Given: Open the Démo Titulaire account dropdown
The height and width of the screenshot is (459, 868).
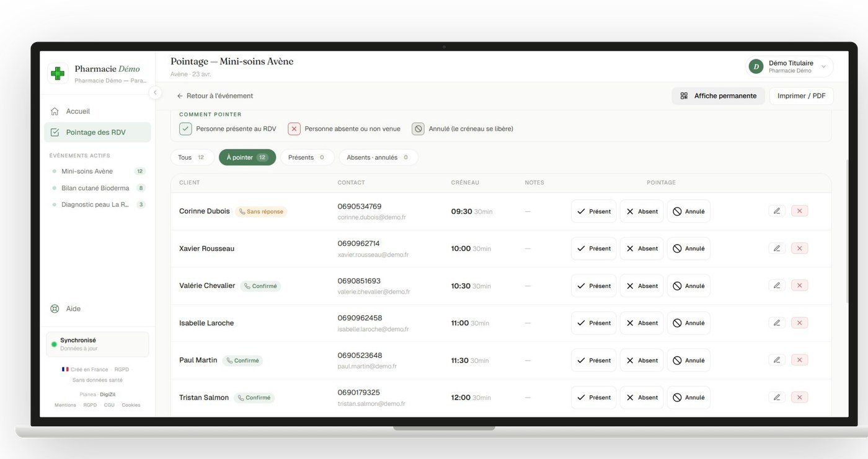Looking at the screenshot, I should [x=787, y=66].
